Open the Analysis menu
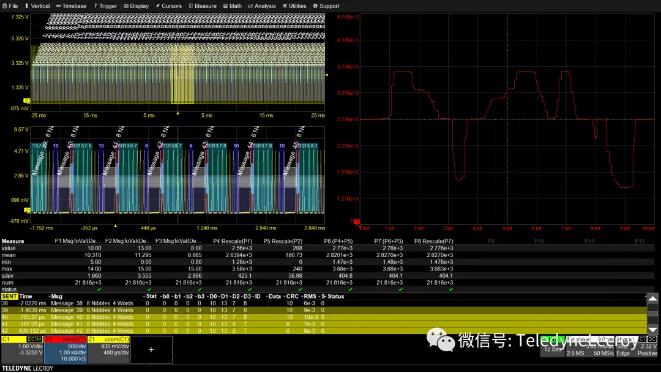This screenshot has width=661, height=373. (x=262, y=6)
